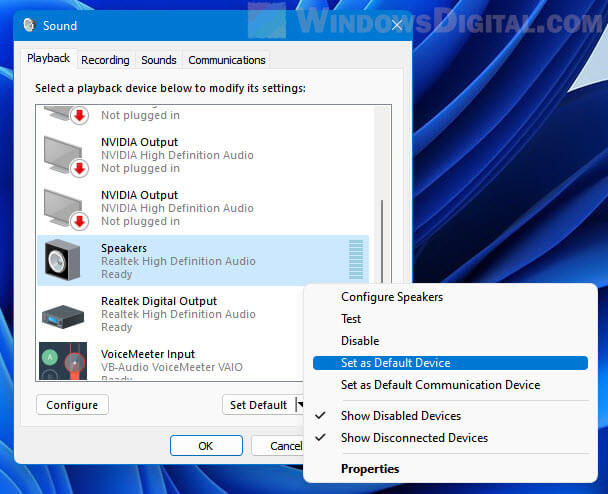Viewport: 608px width, 494px height.
Task: Click the second NVIDIA Output monitor icon above Speakers
Action: pos(66,209)
